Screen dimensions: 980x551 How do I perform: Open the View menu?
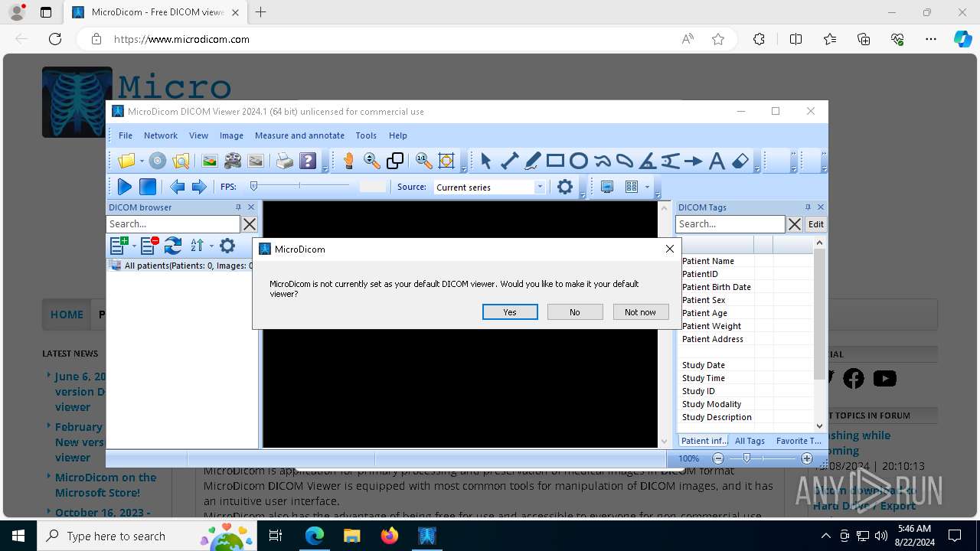198,135
